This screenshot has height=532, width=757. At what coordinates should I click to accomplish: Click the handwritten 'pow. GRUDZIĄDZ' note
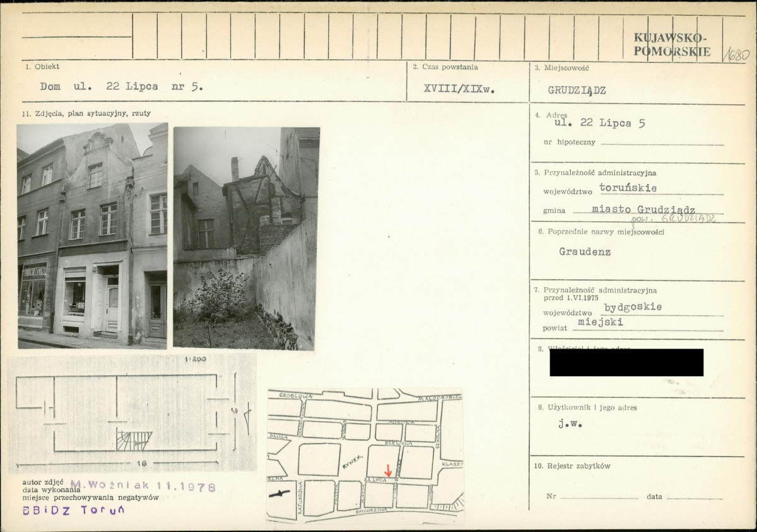coord(674,218)
